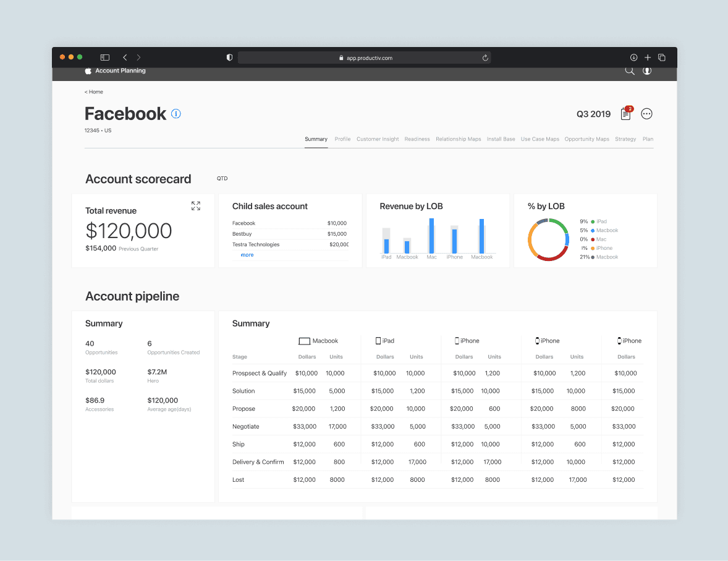Click the 40 Opportunities figure
Screen dimensions: 728x561
point(90,343)
